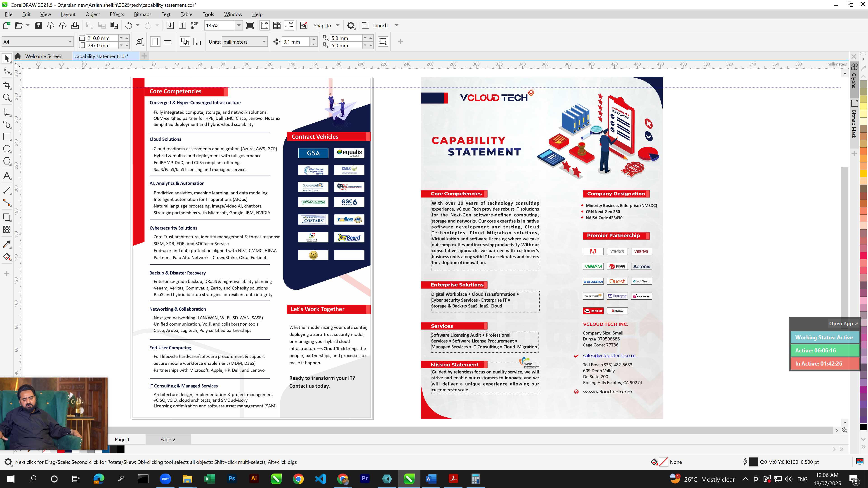The height and width of the screenshot is (488, 868).
Task: Switch to Page 2 tab
Action: click(x=168, y=439)
